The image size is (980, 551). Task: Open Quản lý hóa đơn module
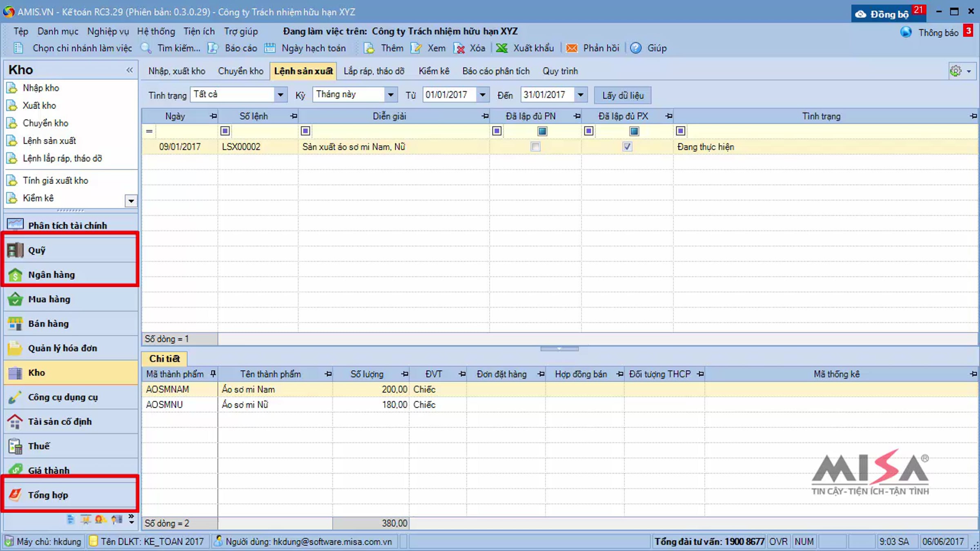pyautogui.click(x=70, y=348)
